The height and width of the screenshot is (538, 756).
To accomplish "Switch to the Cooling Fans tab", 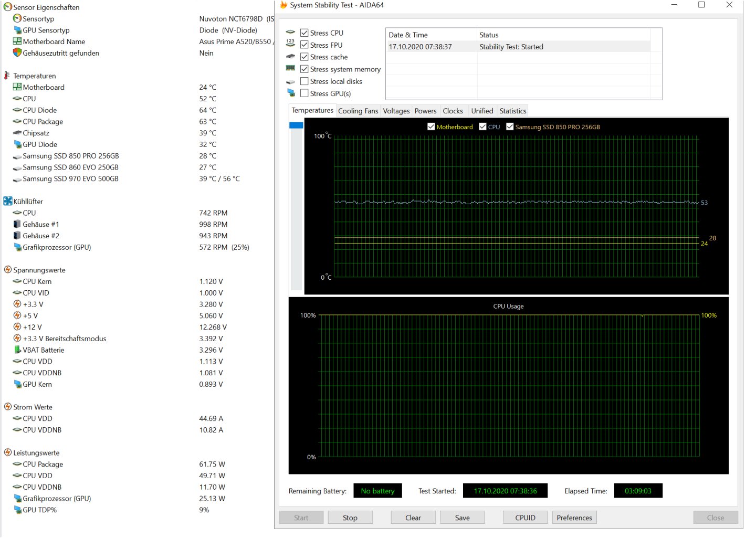I will [358, 111].
